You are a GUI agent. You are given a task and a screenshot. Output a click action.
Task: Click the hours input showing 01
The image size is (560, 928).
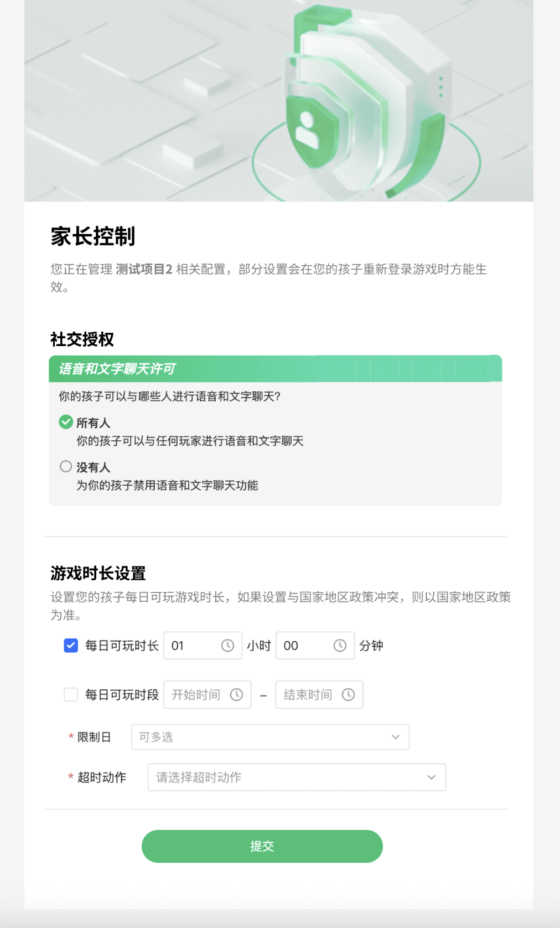(x=203, y=646)
